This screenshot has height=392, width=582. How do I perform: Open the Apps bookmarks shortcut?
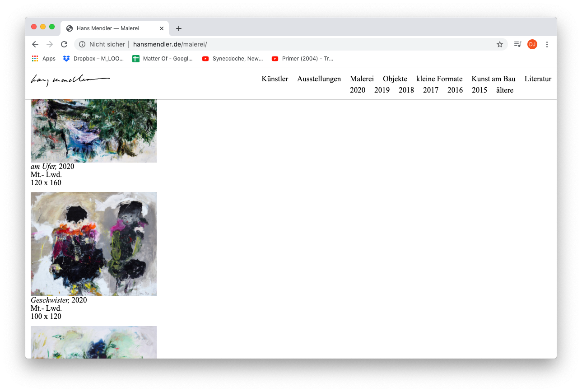pyautogui.click(x=44, y=59)
